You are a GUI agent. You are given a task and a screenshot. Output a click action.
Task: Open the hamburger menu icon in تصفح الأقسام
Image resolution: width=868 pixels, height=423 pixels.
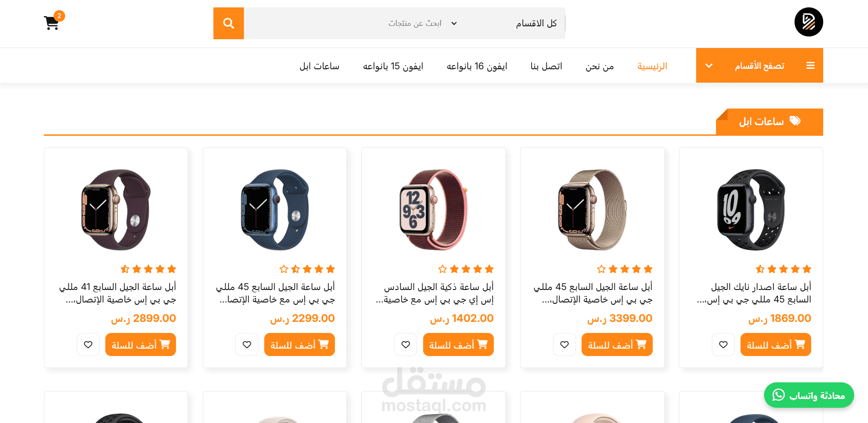pyautogui.click(x=810, y=66)
